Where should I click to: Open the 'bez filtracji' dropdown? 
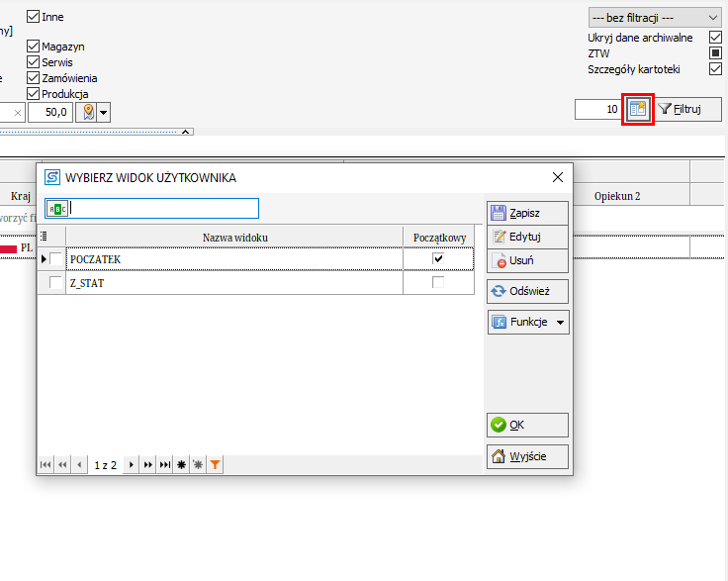(x=654, y=18)
